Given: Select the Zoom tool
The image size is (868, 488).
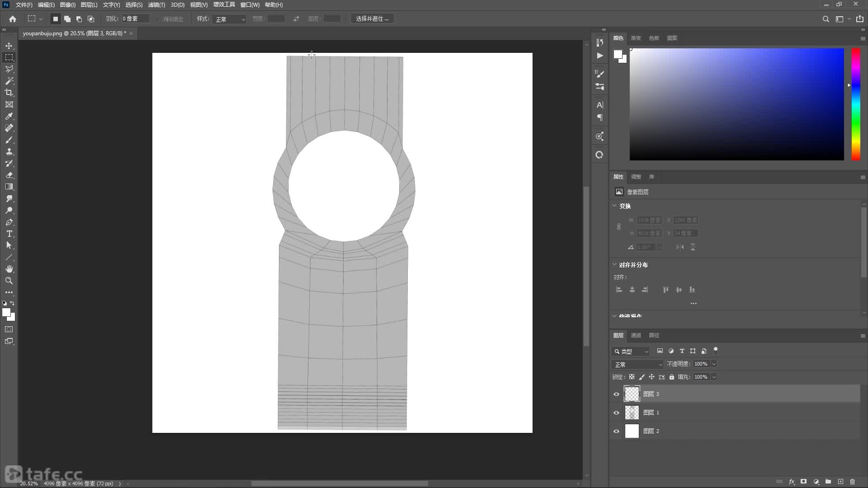Looking at the screenshot, I should (9, 281).
